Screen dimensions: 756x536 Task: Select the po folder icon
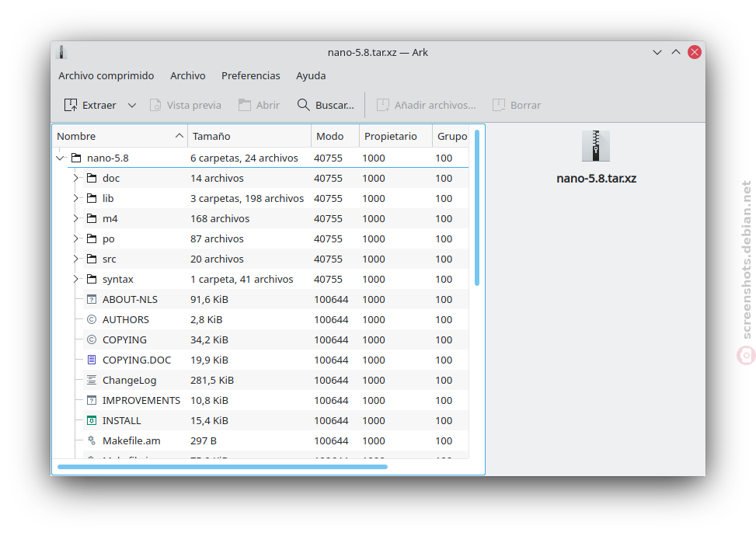tap(92, 238)
